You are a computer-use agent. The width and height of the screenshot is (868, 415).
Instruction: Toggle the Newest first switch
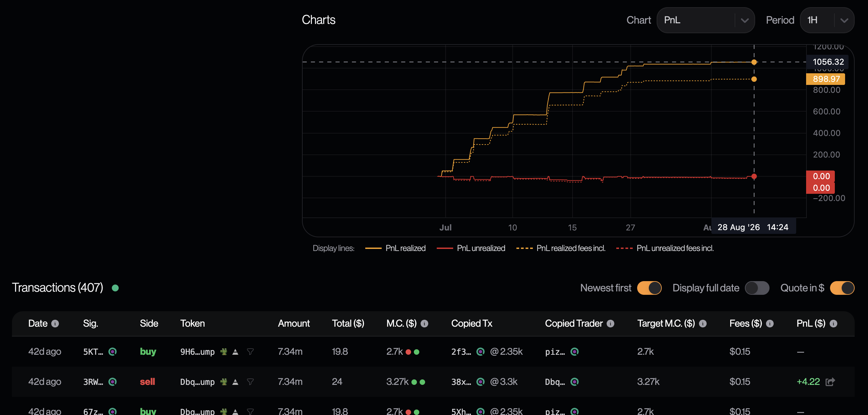tap(649, 288)
